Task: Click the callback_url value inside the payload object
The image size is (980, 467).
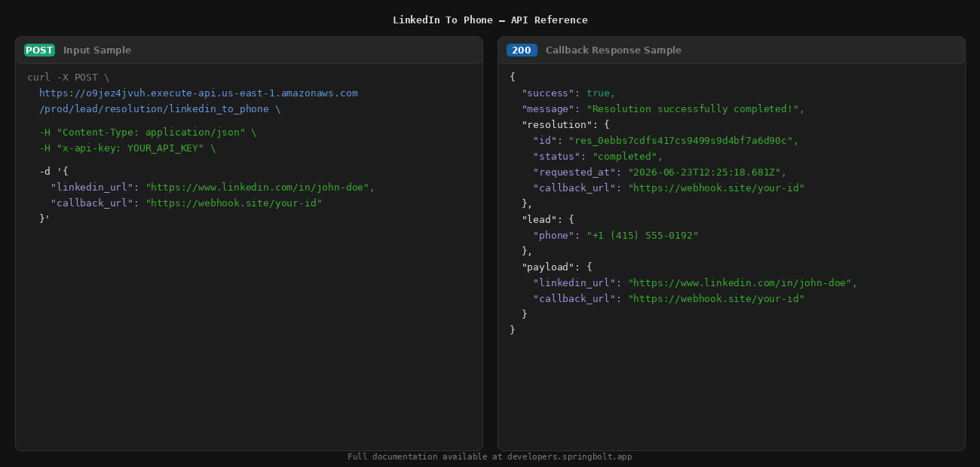Action: point(716,299)
